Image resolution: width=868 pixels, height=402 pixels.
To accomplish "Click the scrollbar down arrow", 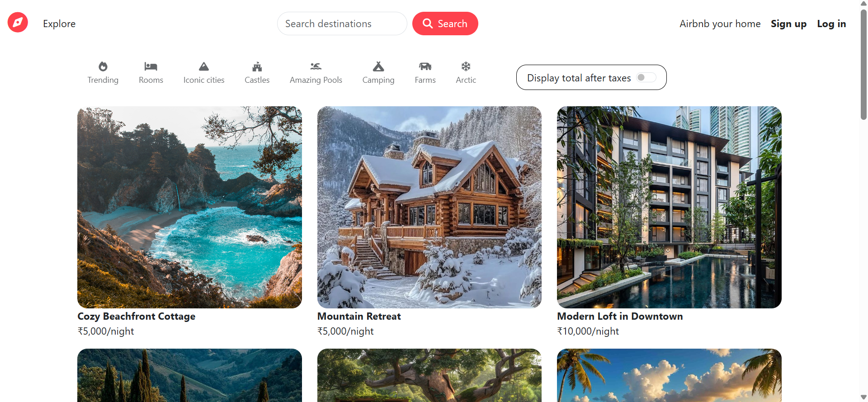I will tap(863, 398).
